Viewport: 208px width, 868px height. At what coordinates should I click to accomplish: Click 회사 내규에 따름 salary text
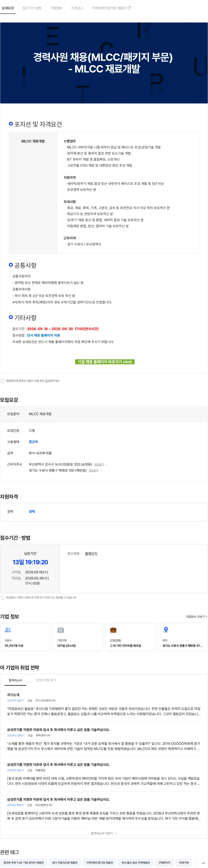(40, 453)
